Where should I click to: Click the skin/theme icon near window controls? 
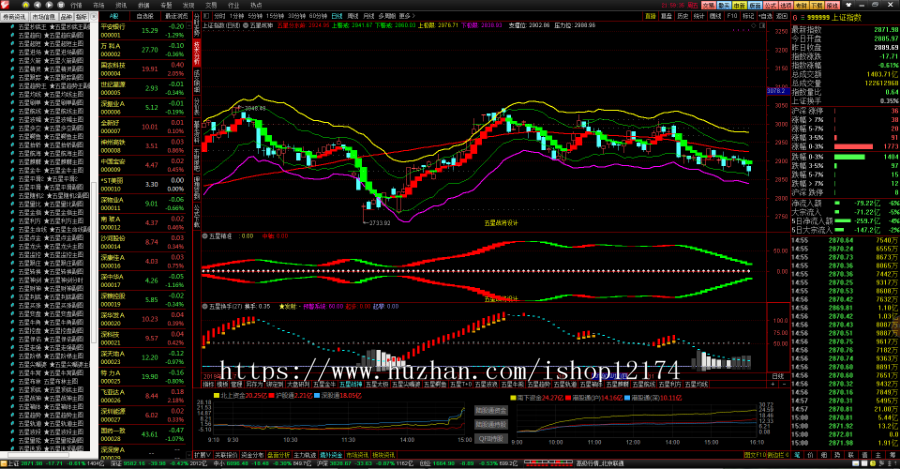pyautogui.click(x=849, y=5)
